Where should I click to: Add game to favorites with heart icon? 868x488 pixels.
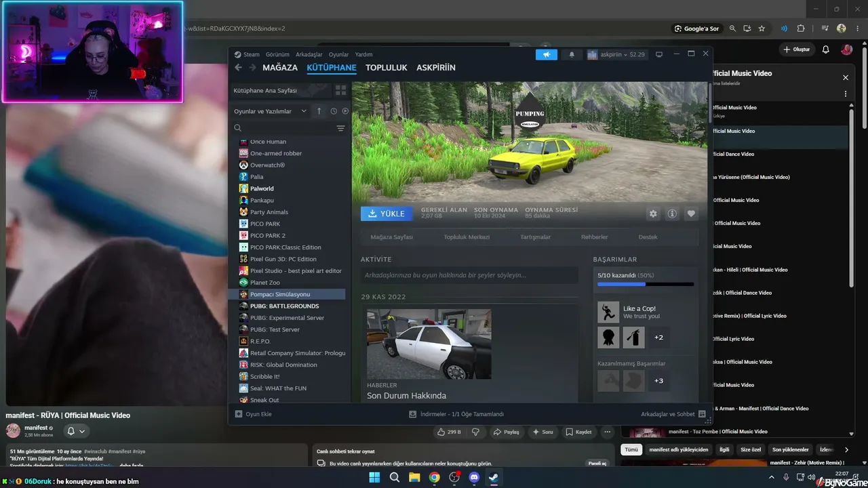click(x=691, y=213)
